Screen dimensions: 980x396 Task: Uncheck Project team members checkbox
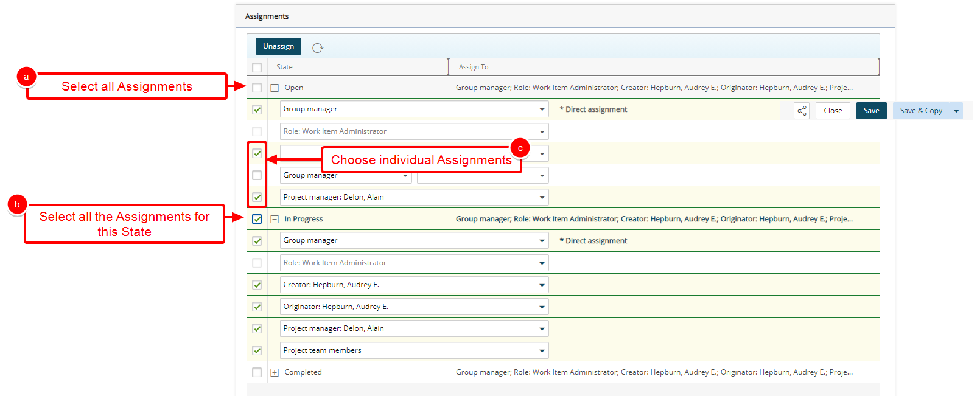257,350
